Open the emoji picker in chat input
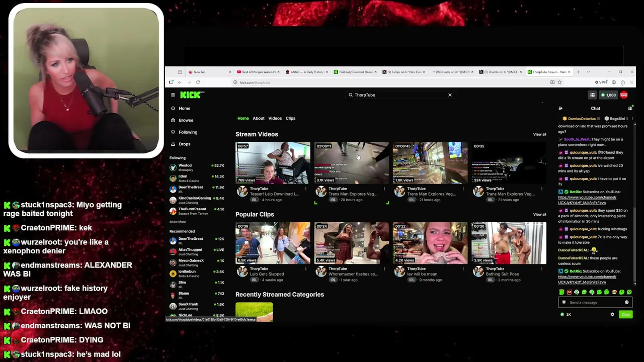 click(626, 302)
